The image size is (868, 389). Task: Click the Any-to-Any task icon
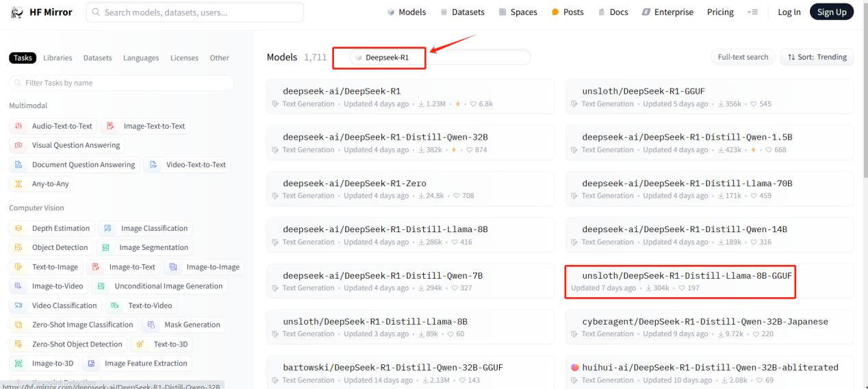[x=18, y=184]
